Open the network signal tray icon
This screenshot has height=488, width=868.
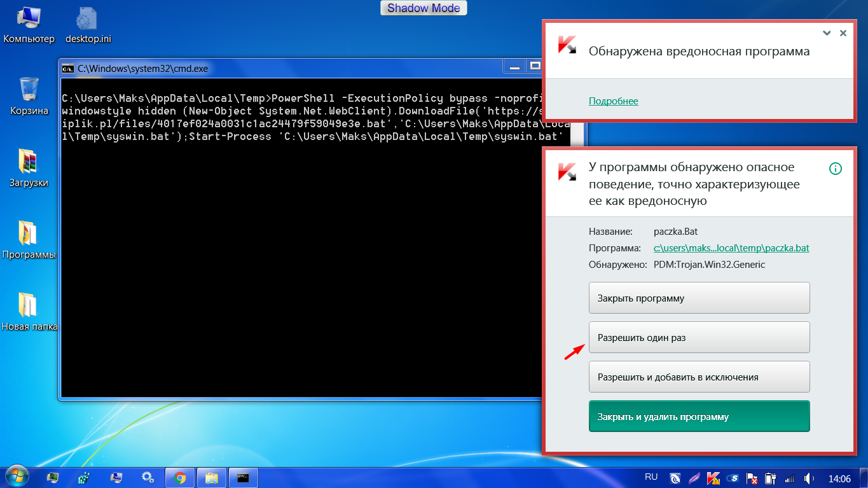[x=790, y=478]
